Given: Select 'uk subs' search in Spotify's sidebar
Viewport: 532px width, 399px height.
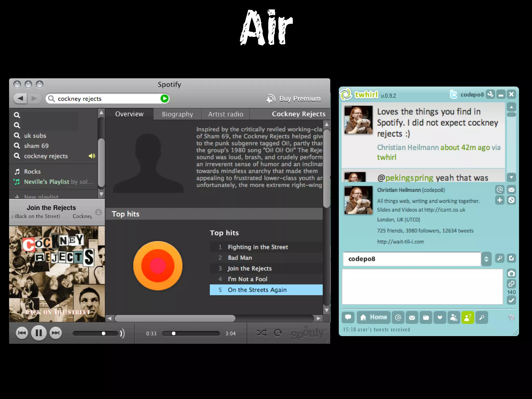Looking at the screenshot, I should tap(35, 136).
